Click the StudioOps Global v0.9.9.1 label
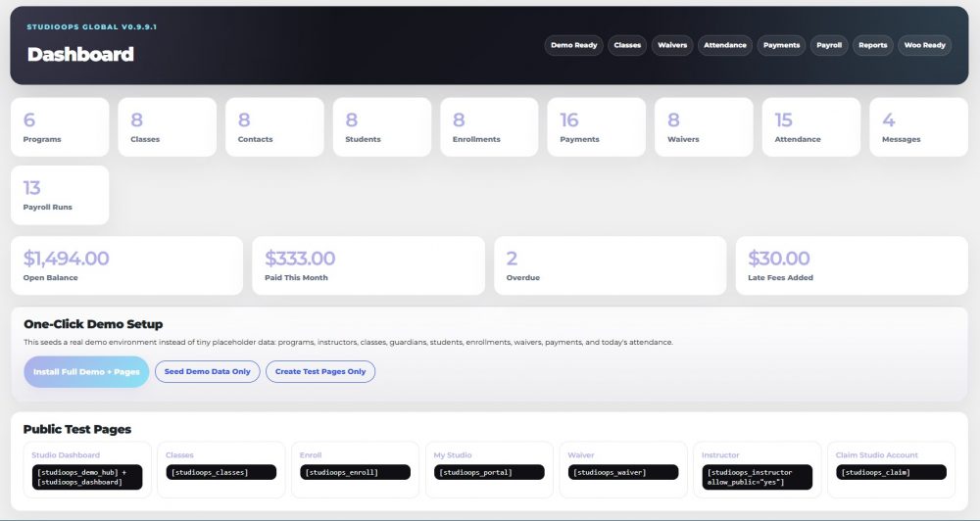The width and height of the screenshot is (980, 521). (92, 26)
